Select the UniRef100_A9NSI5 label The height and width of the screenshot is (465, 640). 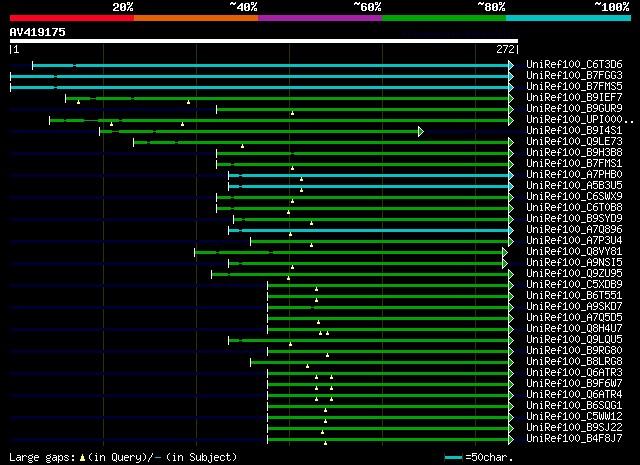pyautogui.click(x=574, y=263)
